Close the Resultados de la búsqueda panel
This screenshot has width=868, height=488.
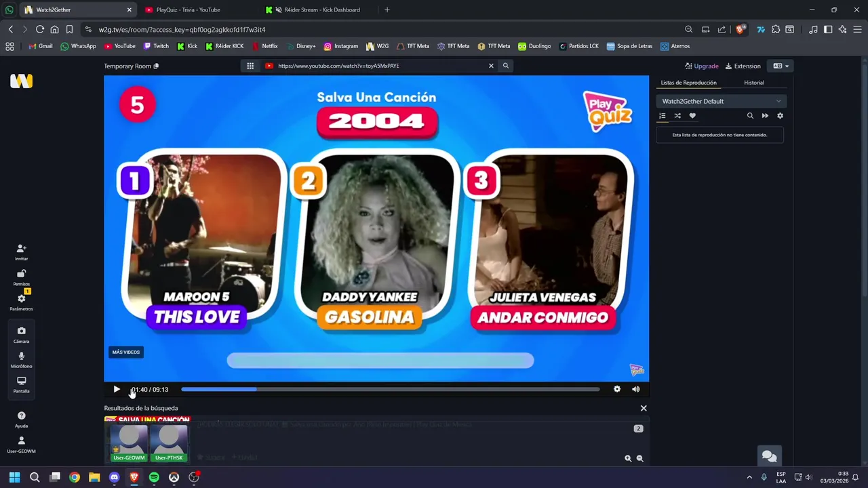coord(644,408)
